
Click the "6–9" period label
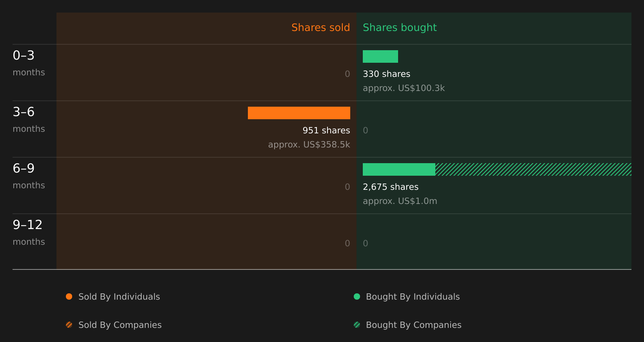pos(24,168)
